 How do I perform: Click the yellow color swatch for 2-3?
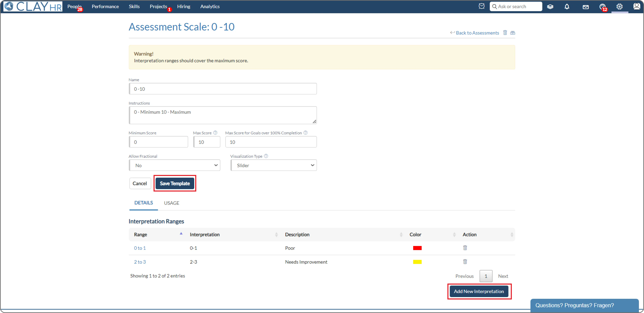click(417, 262)
